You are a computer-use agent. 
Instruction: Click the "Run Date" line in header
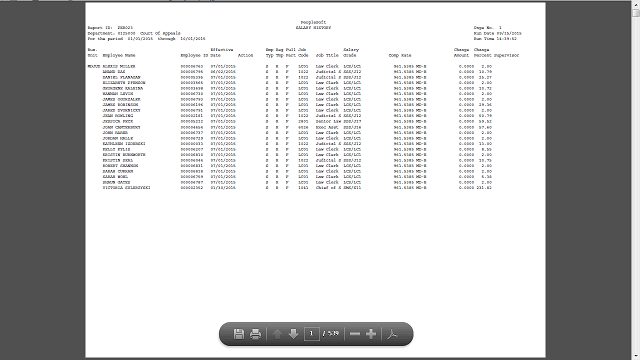pyautogui.click(x=498, y=33)
